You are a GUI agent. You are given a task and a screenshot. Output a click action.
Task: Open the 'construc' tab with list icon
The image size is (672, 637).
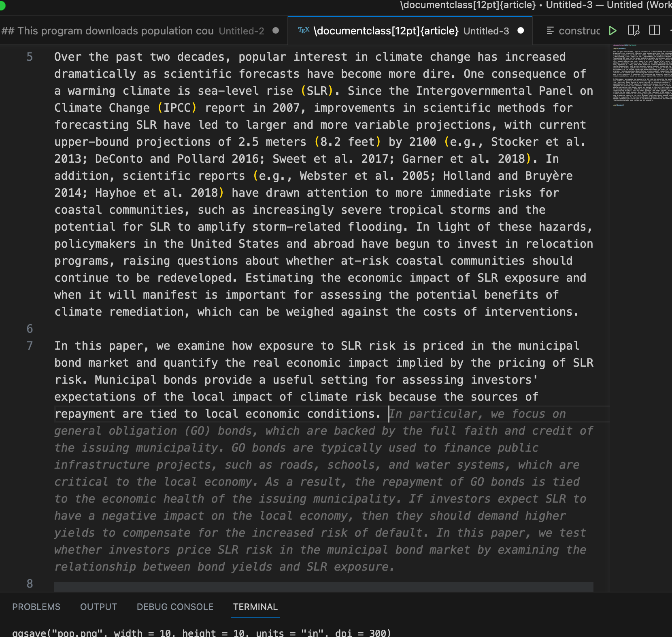pyautogui.click(x=573, y=31)
